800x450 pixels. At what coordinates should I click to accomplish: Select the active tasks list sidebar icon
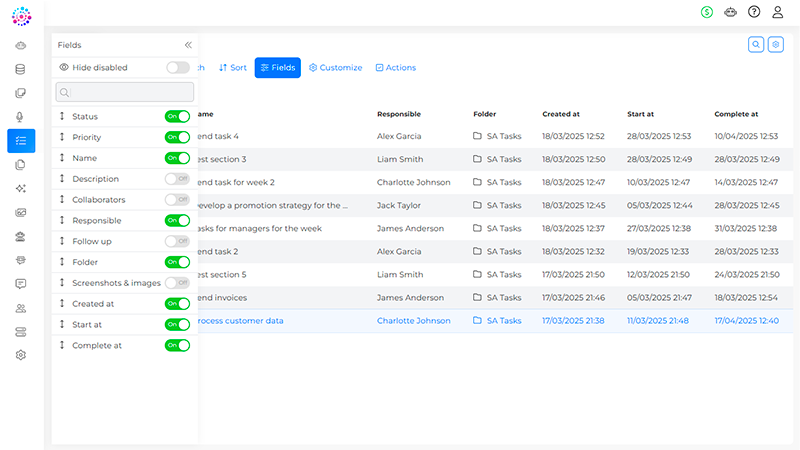tap(21, 141)
